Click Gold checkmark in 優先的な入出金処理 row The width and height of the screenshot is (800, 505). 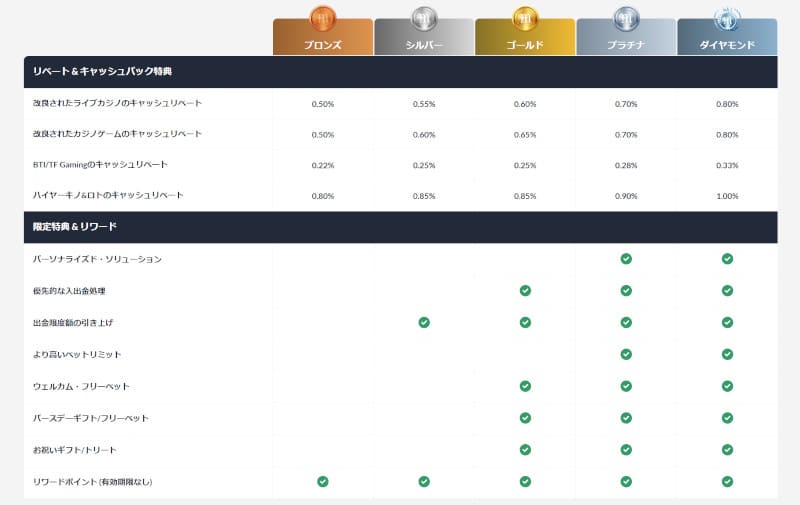pos(525,291)
